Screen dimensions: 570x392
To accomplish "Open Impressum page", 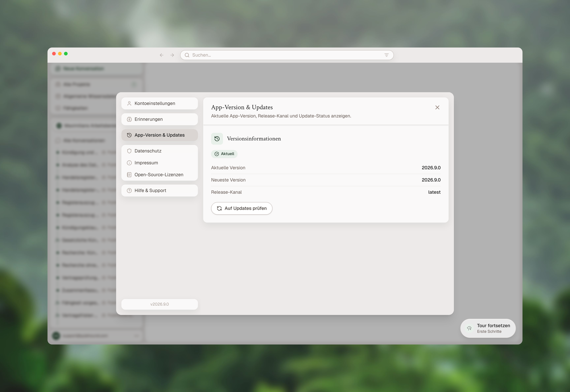I will pos(160,163).
